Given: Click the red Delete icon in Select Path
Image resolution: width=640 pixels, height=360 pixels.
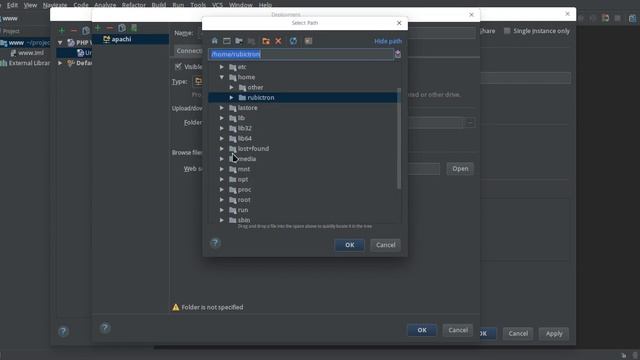Looking at the screenshot, I should pyautogui.click(x=278, y=41).
